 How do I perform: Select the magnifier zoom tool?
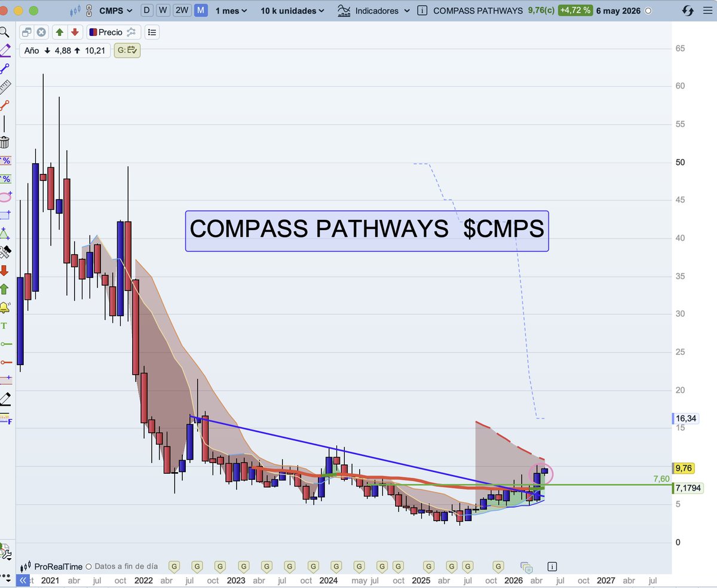coord(4,31)
